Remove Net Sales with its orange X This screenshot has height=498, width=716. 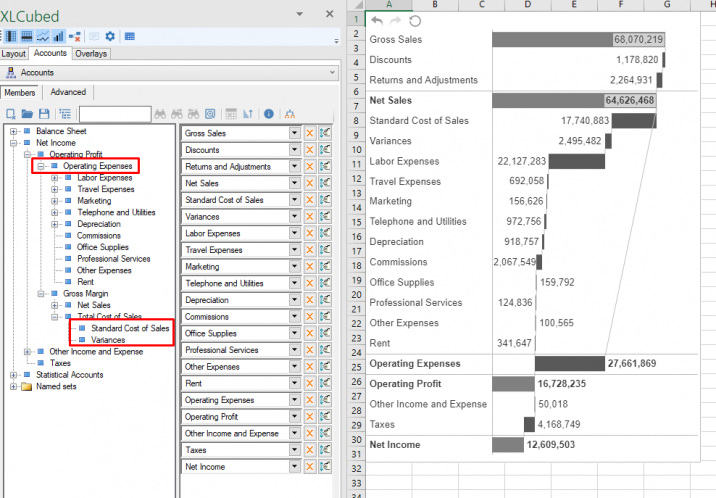pyautogui.click(x=310, y=183)
